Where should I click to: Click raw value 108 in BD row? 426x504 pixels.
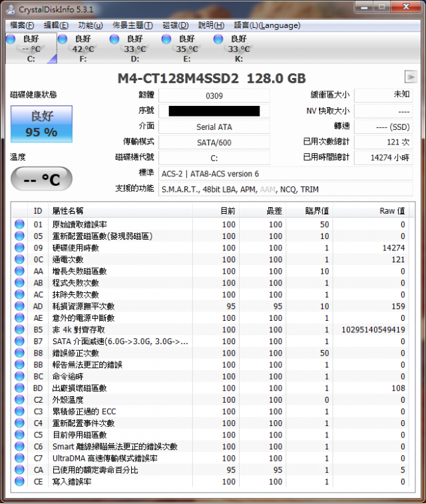(x=398, y=388)
